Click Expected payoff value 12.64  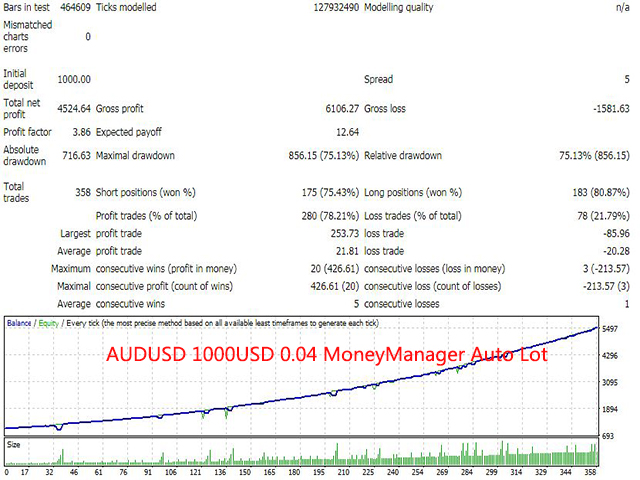347,132
